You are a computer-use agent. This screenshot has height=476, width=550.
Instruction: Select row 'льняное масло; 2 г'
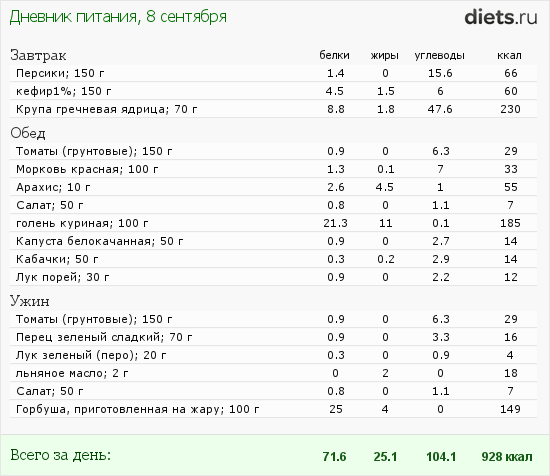(x=274, y=373)
